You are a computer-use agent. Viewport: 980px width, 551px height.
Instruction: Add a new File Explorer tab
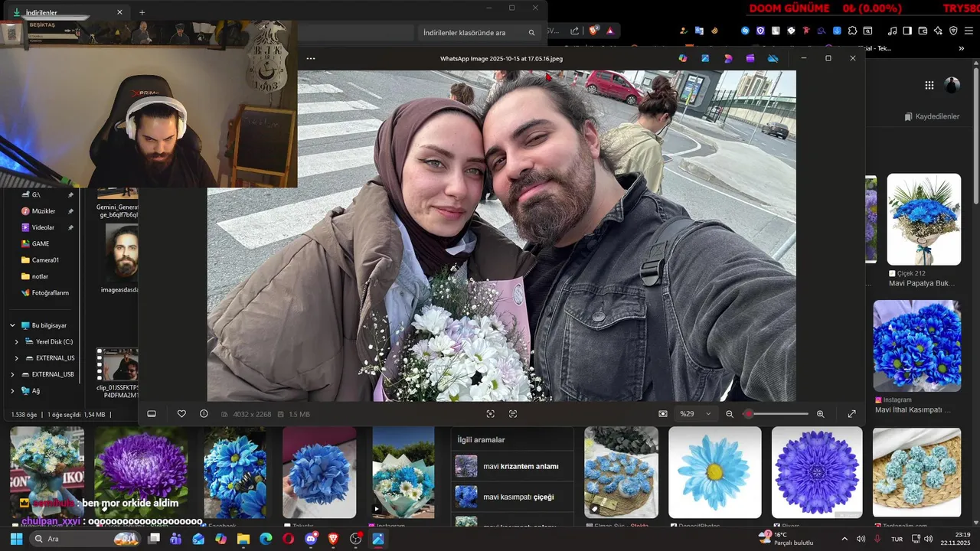tap(142, 12)
